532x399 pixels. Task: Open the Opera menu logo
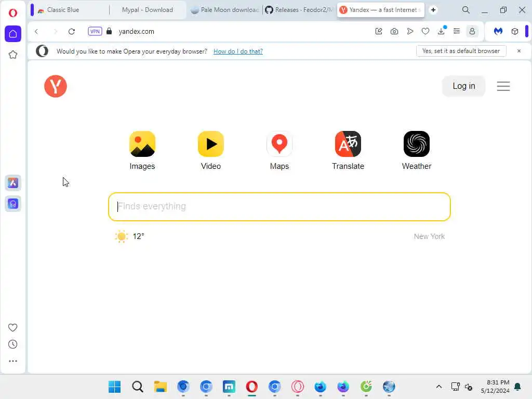[x=13, y=13]
